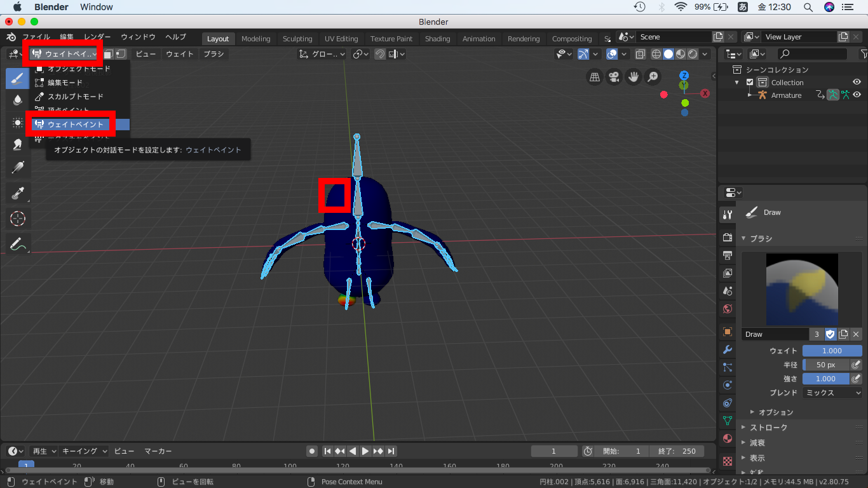
Task: Choose オブジェクトモード in the mode list
Action: [x=79, y=69]
